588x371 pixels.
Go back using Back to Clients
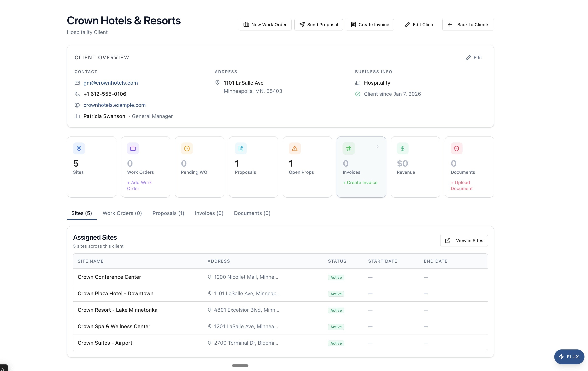[x=468, y=25]
